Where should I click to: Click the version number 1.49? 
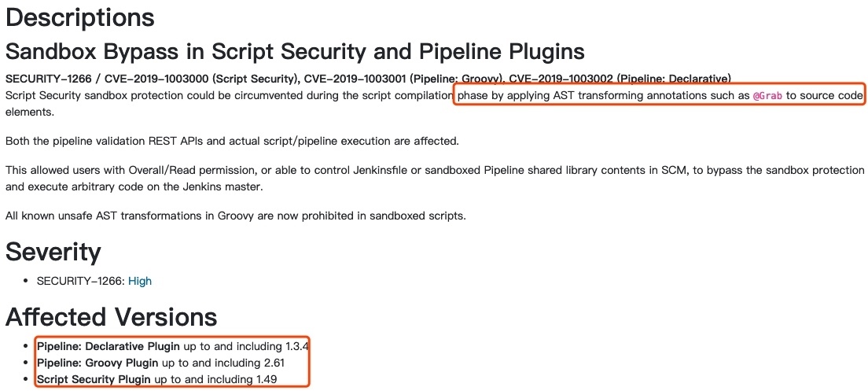tap(267, 380)
